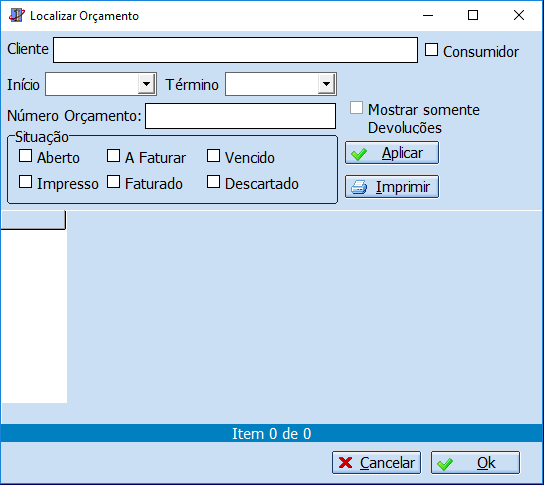This screenshot has width=544, height=485.
Task: Minimize the Localizar Orçamento window
Action: pyautogui.click(x=428, y=15)
